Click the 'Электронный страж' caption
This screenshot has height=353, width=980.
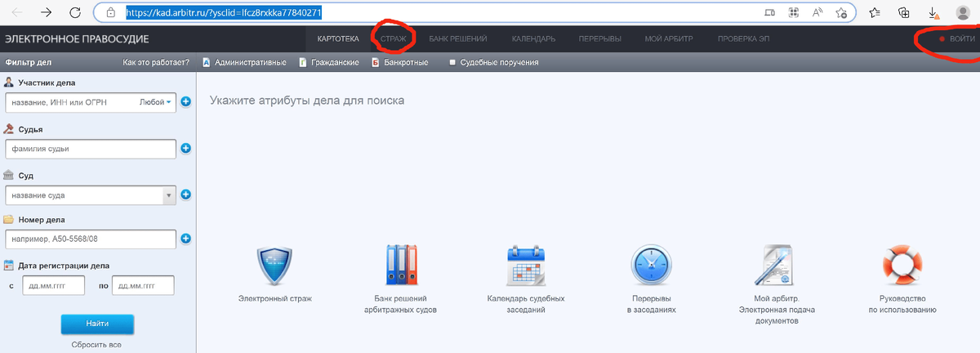pyautogui.click(x=274, y=299)
